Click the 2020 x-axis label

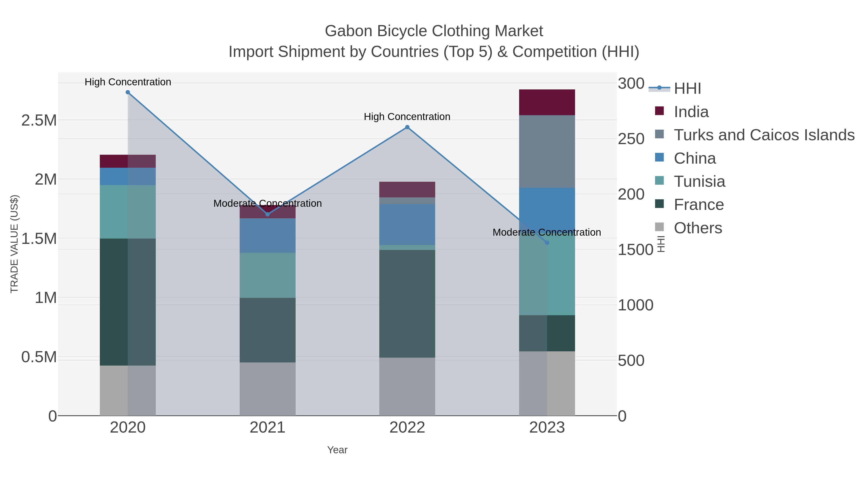128,428
